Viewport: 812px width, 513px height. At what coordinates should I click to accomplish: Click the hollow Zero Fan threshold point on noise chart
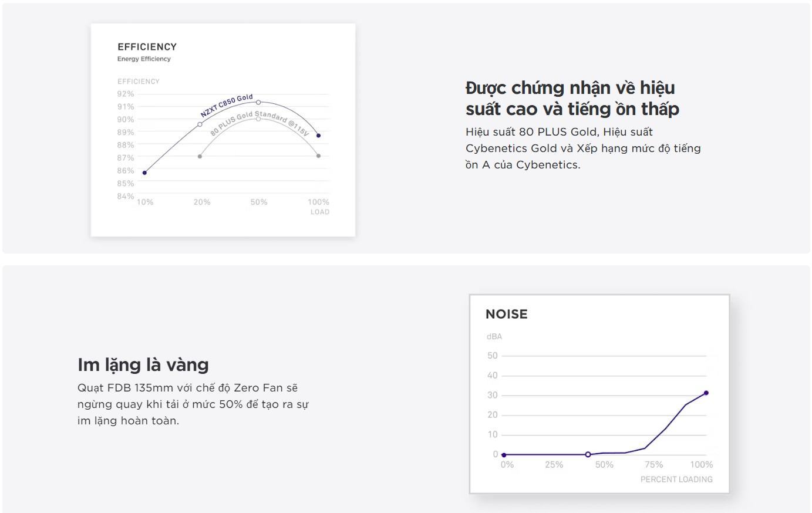(588, 454)
